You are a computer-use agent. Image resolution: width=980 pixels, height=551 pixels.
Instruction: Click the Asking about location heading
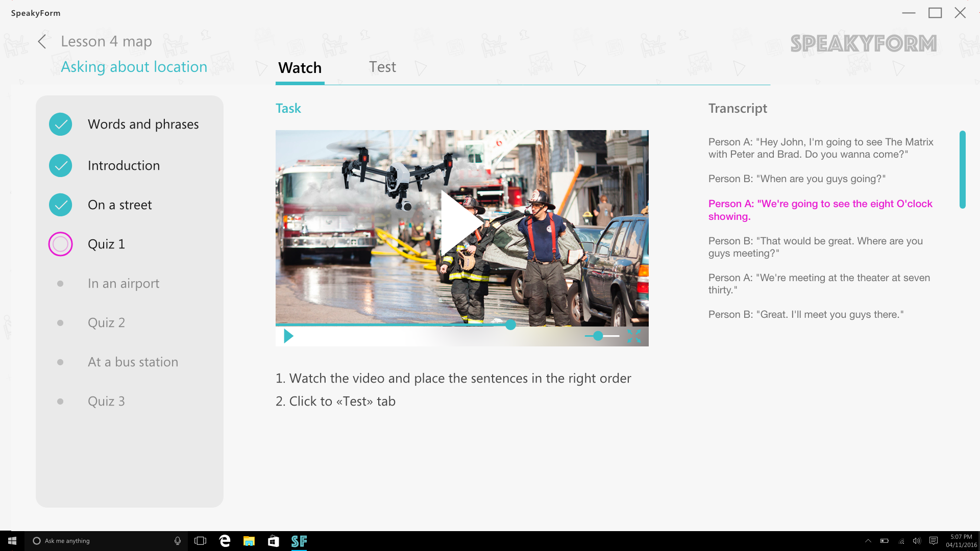(134, 67)
